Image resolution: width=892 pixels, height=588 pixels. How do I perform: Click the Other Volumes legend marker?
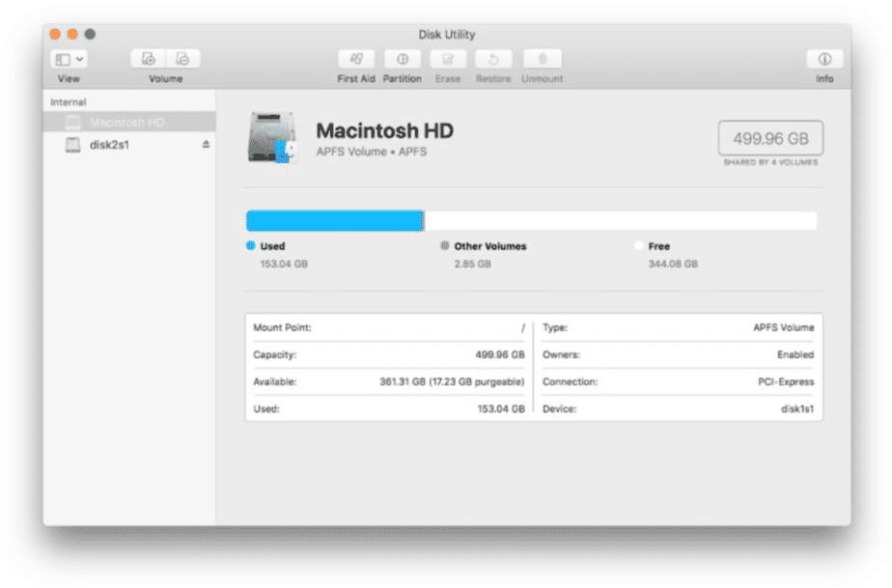tap(444, 246)
